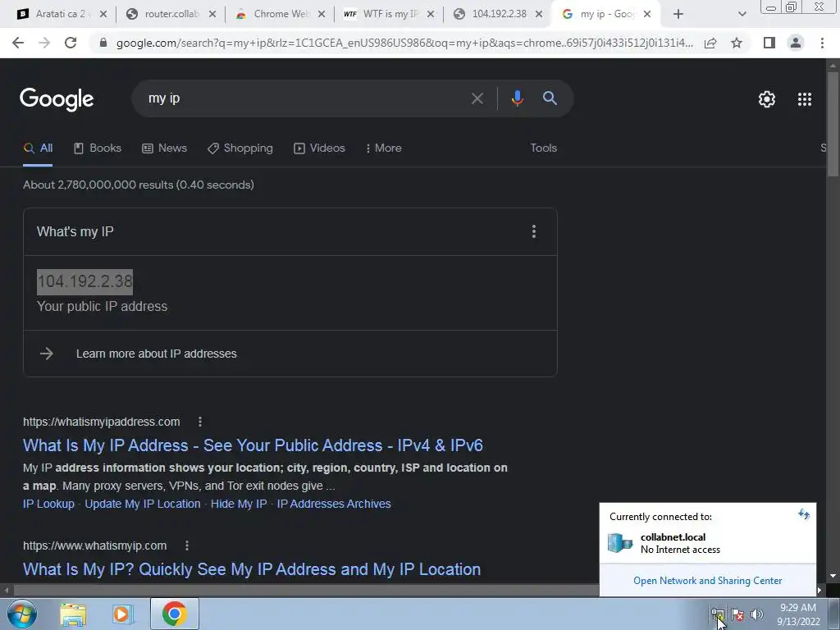This screenshot has height=630, width=840.
Task: Switch to 104.192.2.38 tab
Action: pyautogui.click(x=499, y=14)
